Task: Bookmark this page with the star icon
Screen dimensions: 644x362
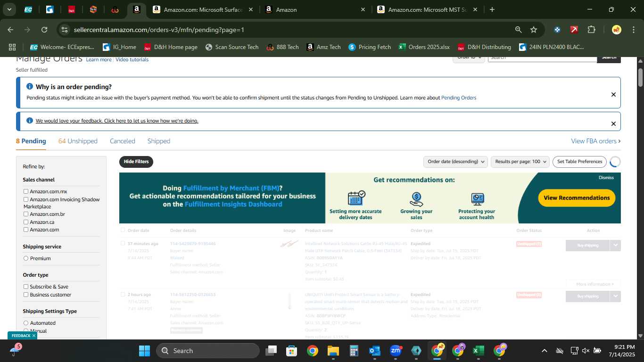Action: (534, 30)
